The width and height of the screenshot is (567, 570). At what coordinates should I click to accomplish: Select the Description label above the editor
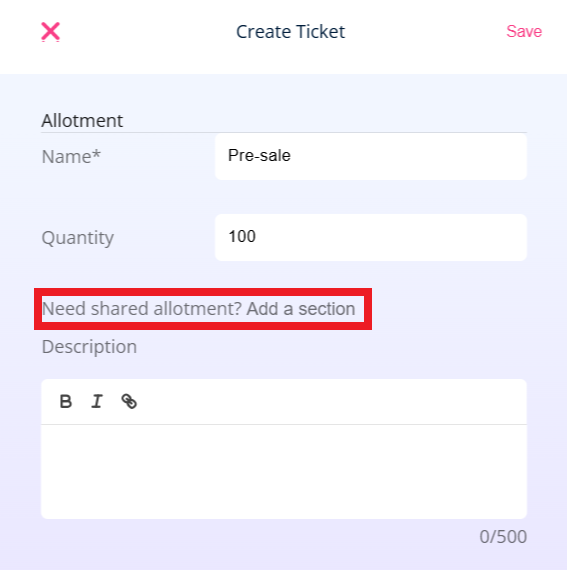coord(89,346)
